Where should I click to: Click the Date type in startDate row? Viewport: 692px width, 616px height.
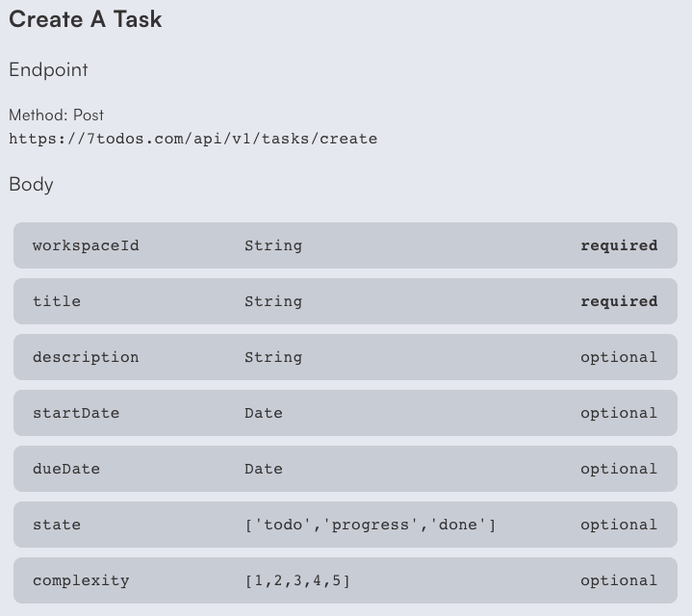click(x=264, y=413)
